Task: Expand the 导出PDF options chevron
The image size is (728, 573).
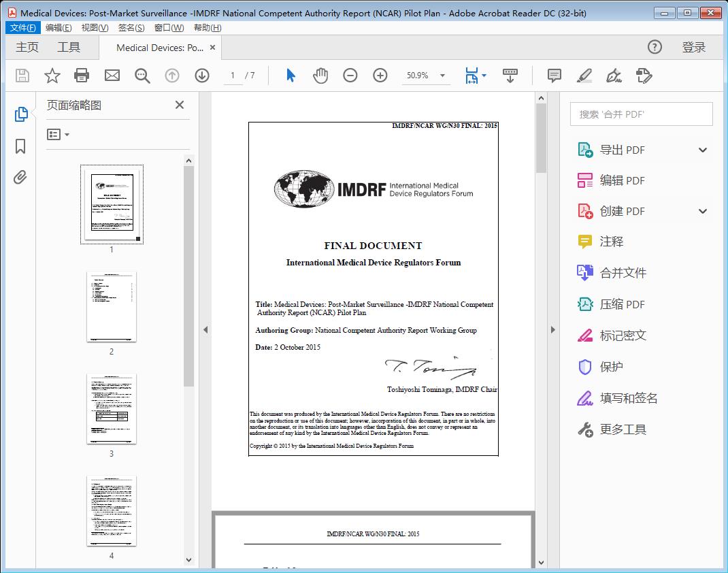Action: click(703, 149)
